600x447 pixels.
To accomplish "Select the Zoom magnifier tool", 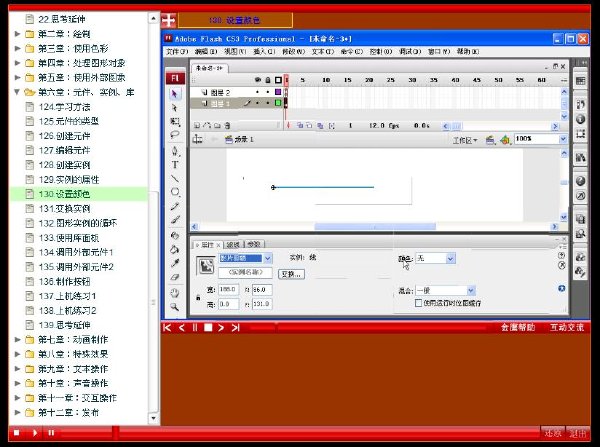I will [x=175, y=307].
